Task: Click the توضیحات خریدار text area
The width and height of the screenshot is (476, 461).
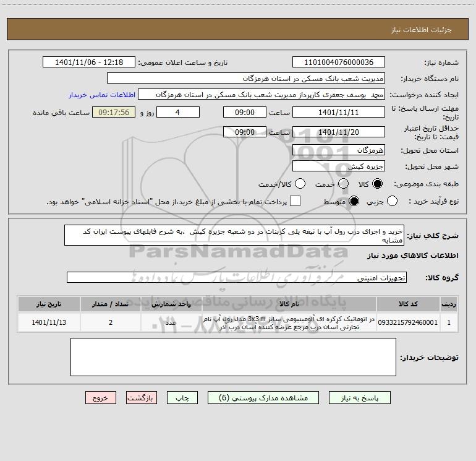Action: (233, 357)
